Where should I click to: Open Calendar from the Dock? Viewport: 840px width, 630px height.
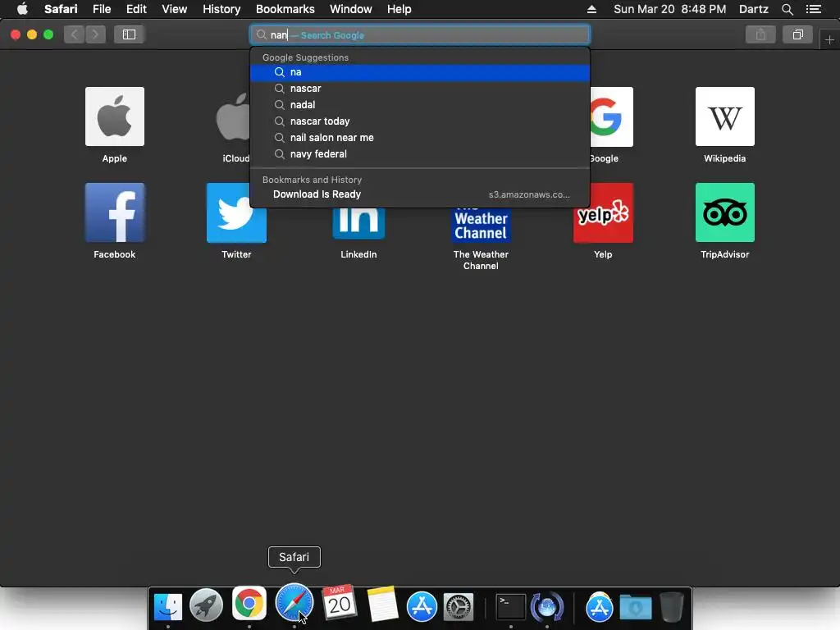point(339,603)
